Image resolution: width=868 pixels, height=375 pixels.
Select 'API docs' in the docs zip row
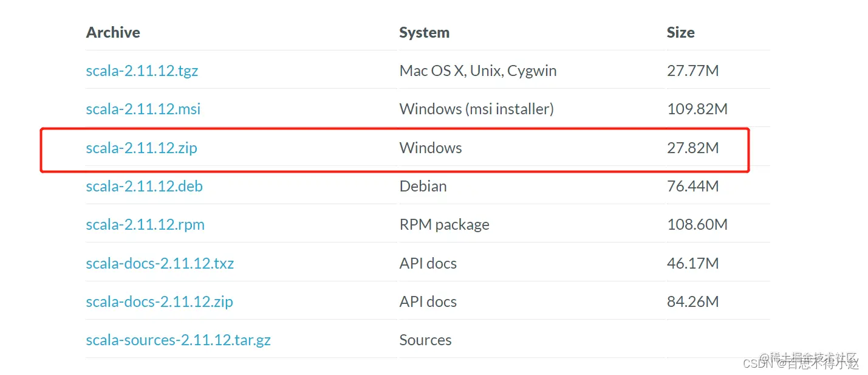point(428,301)
